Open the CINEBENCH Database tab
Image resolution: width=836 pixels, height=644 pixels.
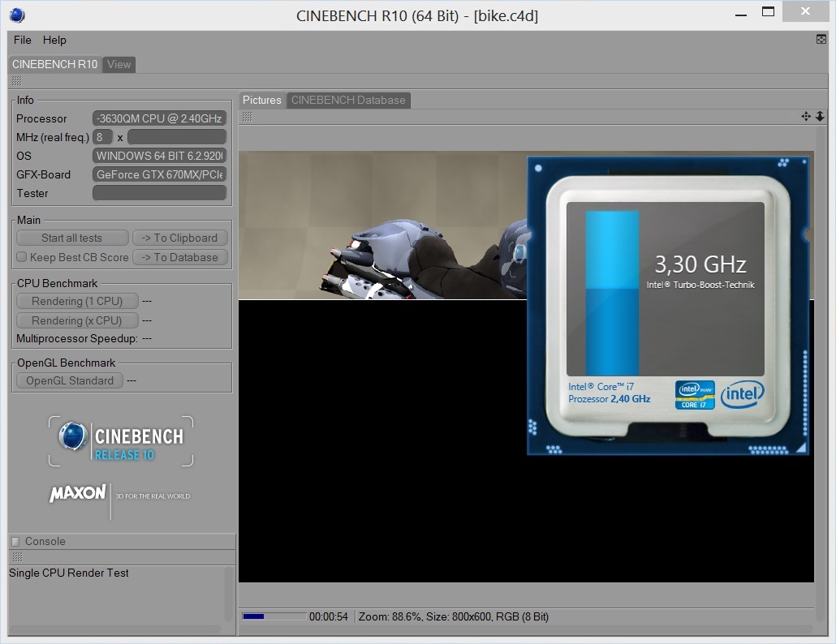click(x=348, y=100)
